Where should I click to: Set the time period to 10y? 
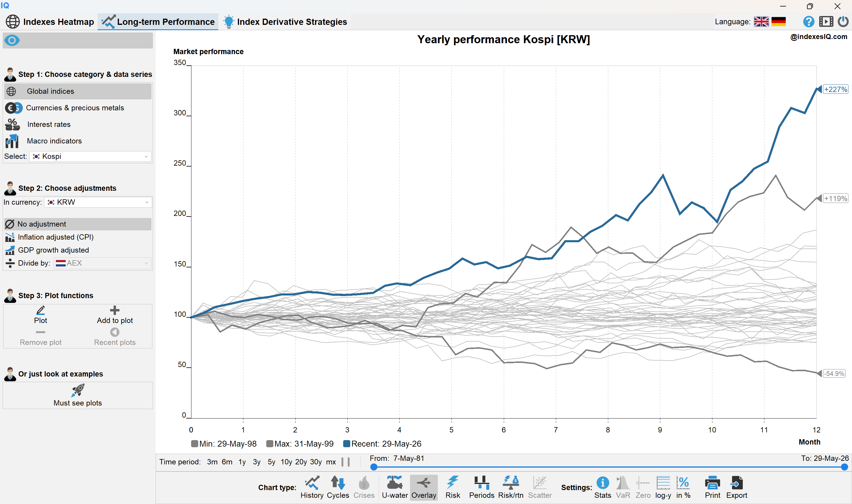click(286, 462)
